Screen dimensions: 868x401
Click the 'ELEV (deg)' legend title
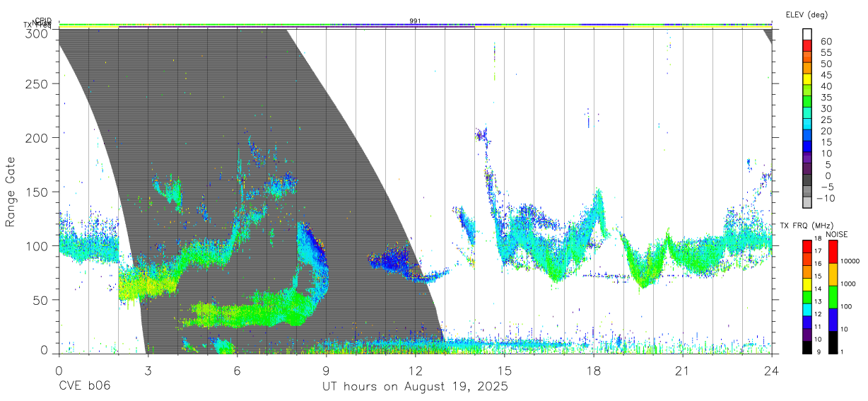click(x=807, y=14)
